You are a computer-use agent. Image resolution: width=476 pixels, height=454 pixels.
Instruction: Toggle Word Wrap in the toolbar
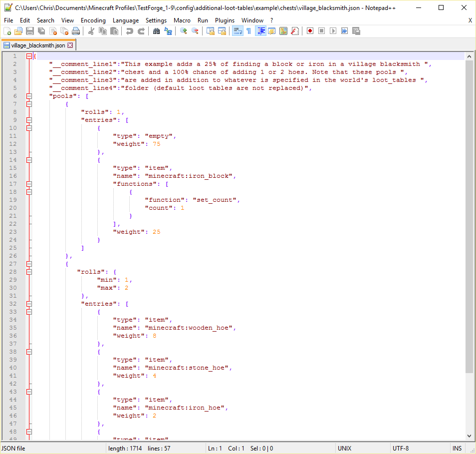(238, 31)
